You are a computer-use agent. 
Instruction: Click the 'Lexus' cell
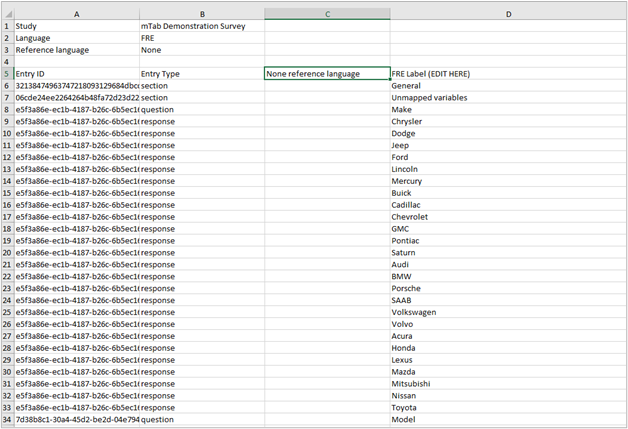pos(508,360)
